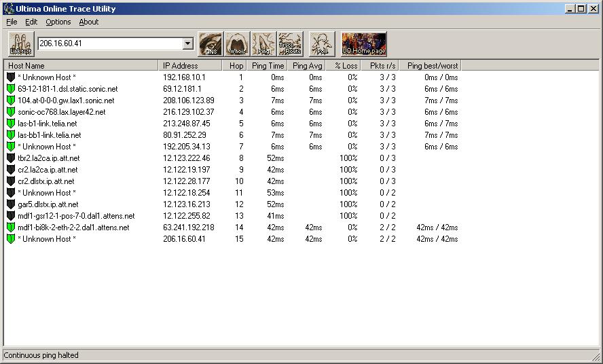
Task: Click the Poll toolbar icon
Action: click(x=321, y=44)
